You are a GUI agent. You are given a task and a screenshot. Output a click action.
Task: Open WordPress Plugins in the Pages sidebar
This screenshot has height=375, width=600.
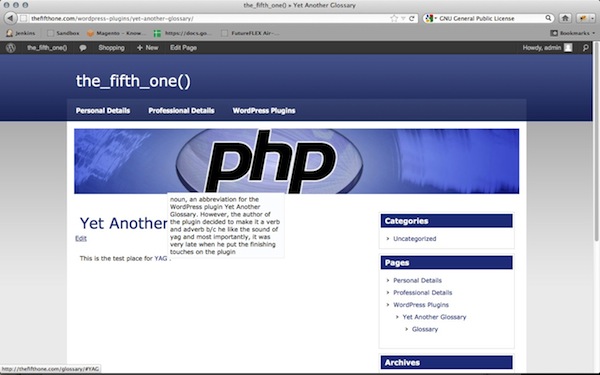coord(421,305)
